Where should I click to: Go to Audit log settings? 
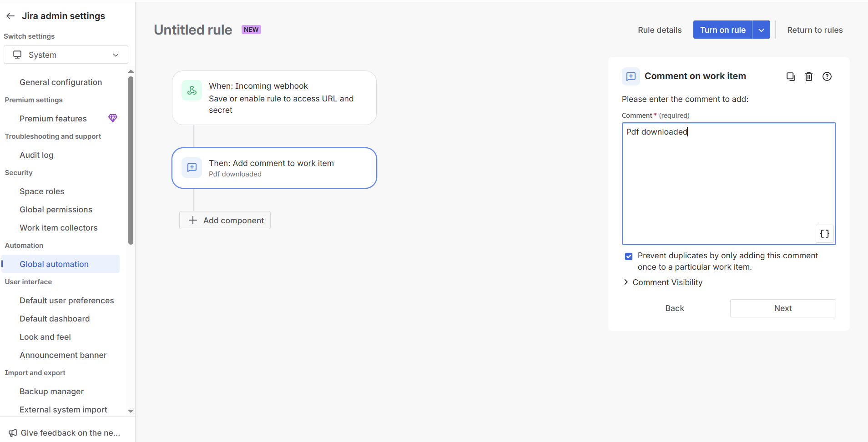(x=36, y=155)
